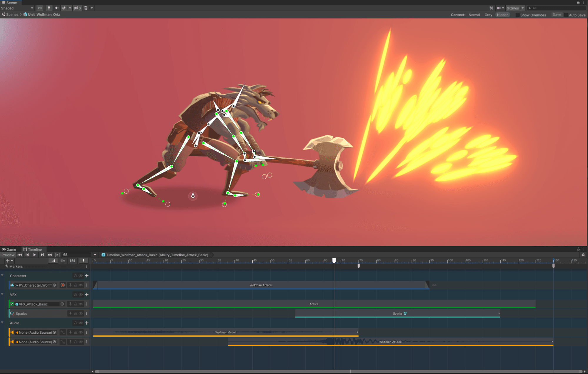This screenshot has width=588, height=374.
Task: Lock the VFX track group
Action: point(75,295)
